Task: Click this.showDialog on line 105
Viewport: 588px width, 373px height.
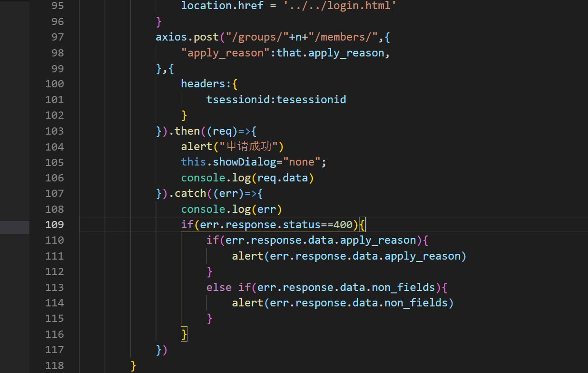Action: coord(228,162)
